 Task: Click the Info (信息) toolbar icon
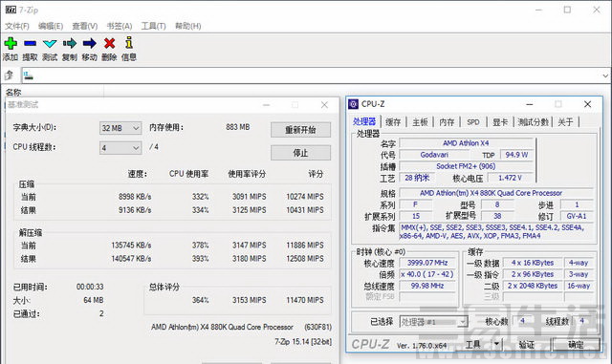coord(129,43)
